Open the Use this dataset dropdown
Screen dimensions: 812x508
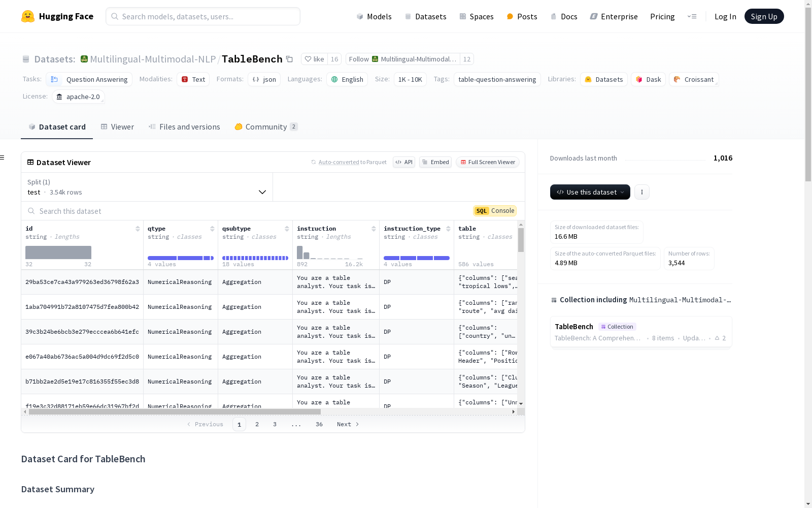(590, 192)
